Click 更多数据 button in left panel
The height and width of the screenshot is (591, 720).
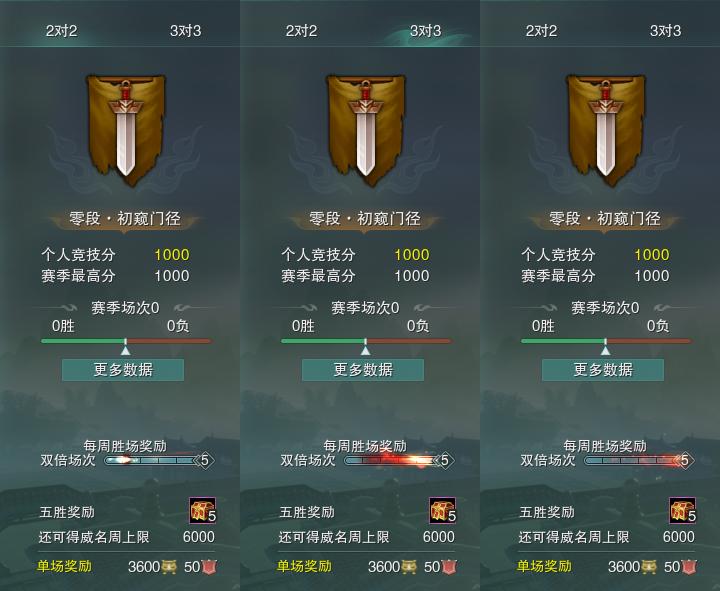tap(123, 370)
